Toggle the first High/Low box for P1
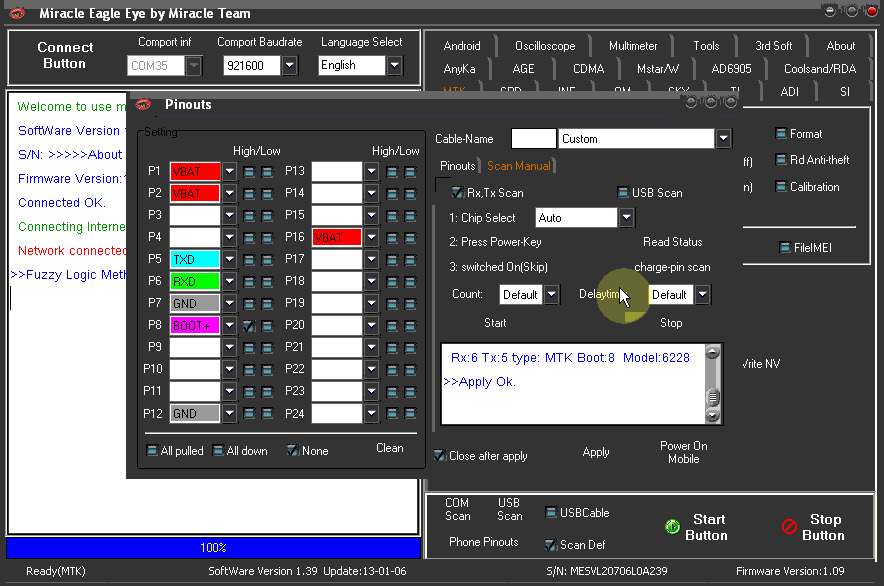The width and height of the screenshot is (884, 586). tap(249, 171)
